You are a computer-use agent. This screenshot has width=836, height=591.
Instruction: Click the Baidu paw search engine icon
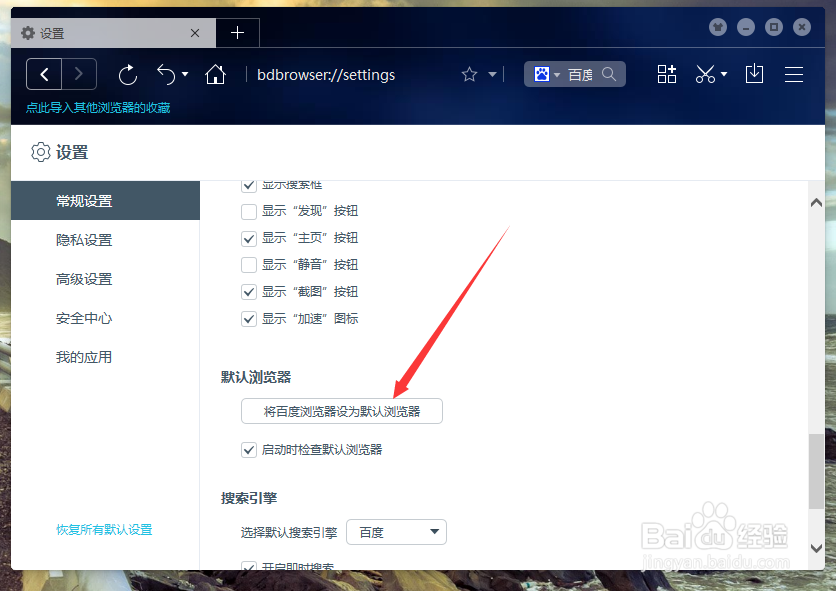click(x=542, y=74)
